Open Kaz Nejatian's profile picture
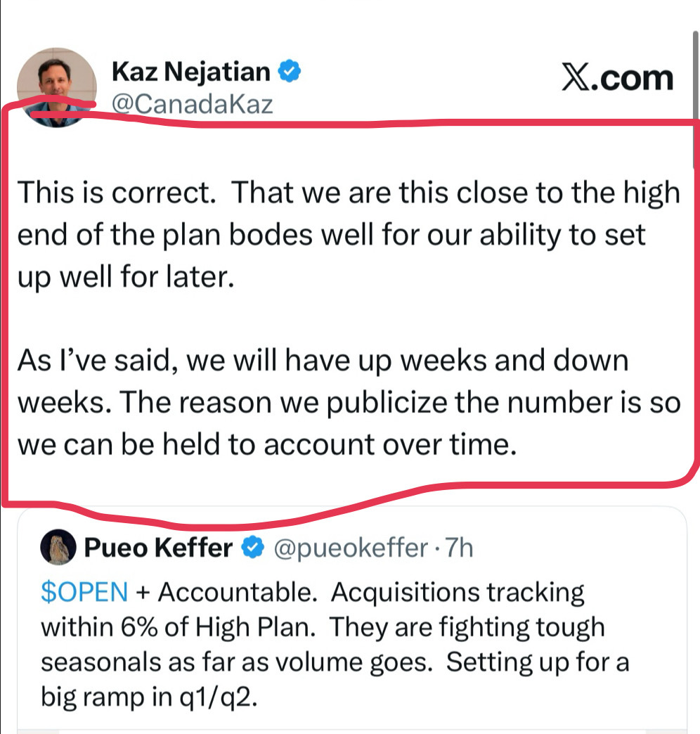 pos(57,88)
